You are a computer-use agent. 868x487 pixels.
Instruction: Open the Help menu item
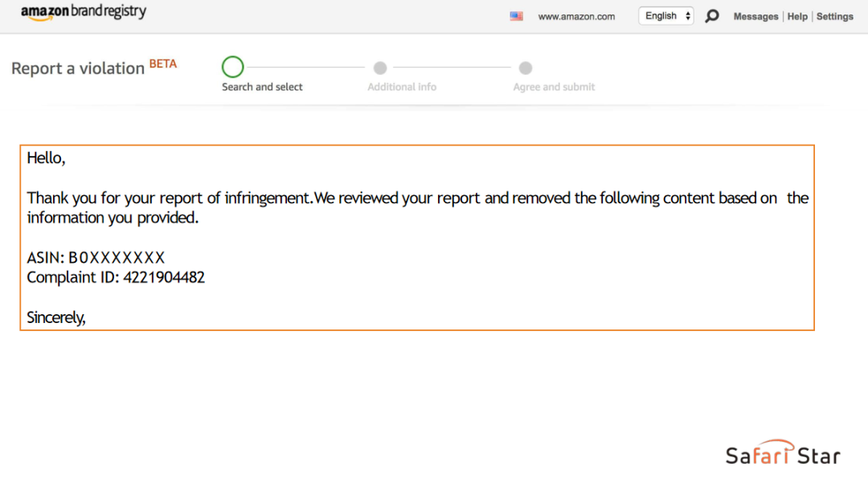click(797, 17)
